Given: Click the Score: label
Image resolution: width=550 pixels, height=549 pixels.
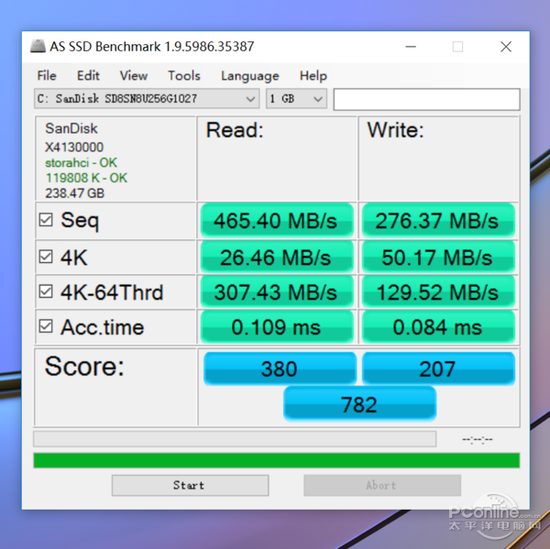Looking at the screenshot, I should point(85,366).
